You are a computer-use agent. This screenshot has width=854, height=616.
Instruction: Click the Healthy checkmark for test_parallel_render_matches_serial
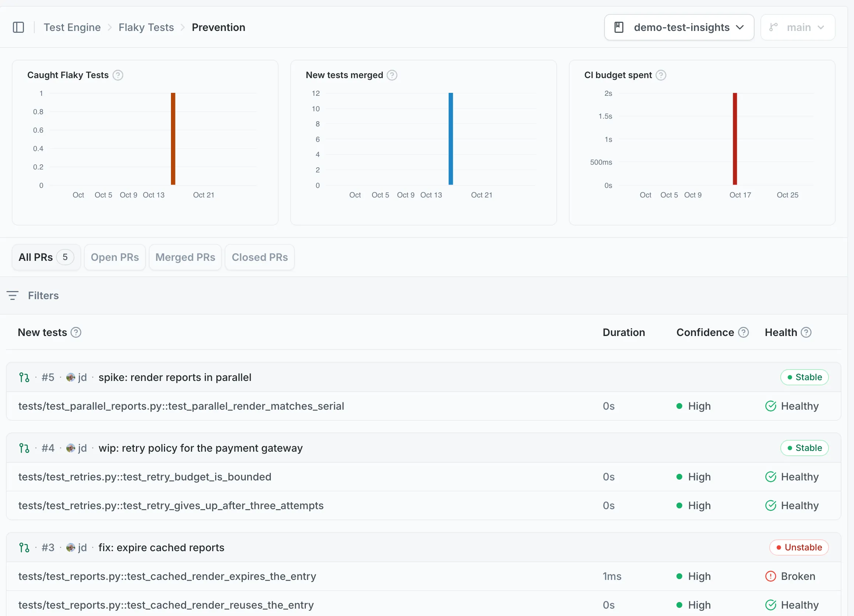(770, 406)
